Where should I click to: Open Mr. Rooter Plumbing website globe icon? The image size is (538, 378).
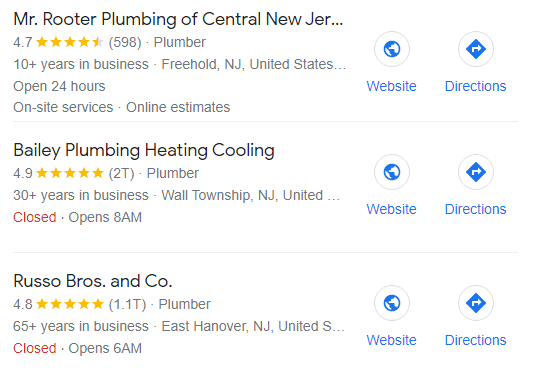(392, 49)
